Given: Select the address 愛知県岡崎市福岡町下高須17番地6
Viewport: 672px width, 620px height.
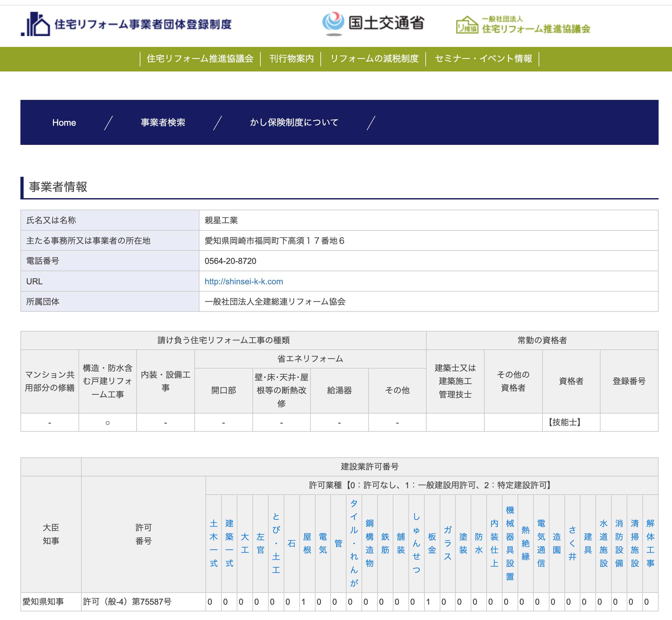Looking at the screenshot, I should point(274,241).
